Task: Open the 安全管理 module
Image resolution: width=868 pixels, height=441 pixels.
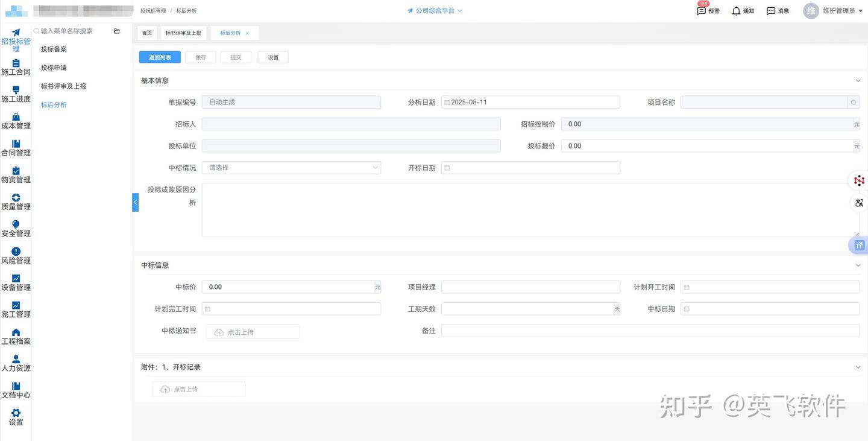Action: 16,229
